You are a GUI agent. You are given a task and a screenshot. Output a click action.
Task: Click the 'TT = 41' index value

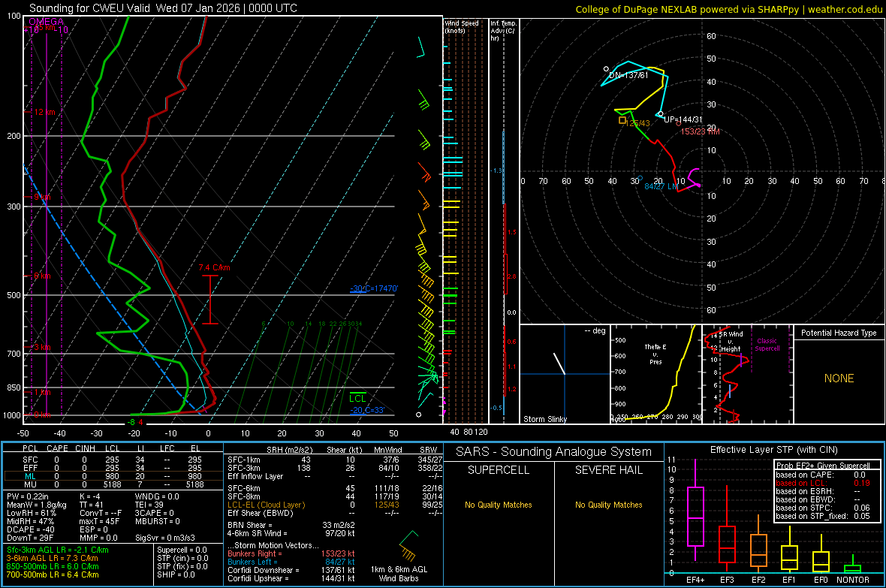tap(92, 505)
